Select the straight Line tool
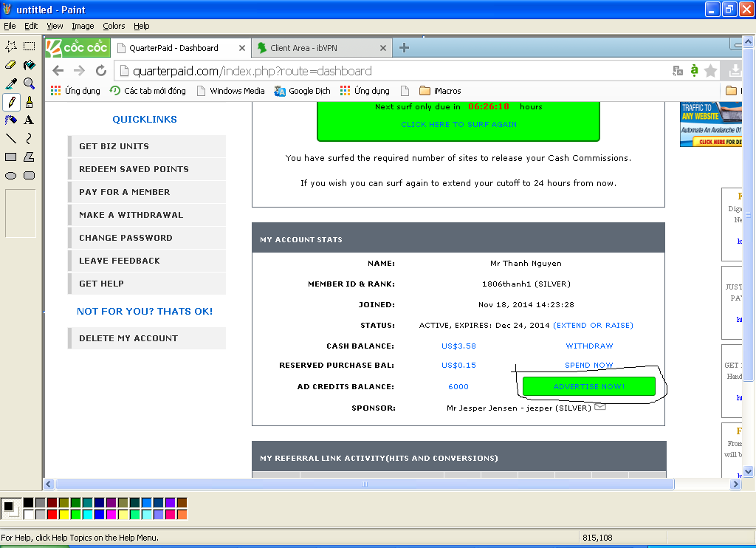 pos(11,138)
